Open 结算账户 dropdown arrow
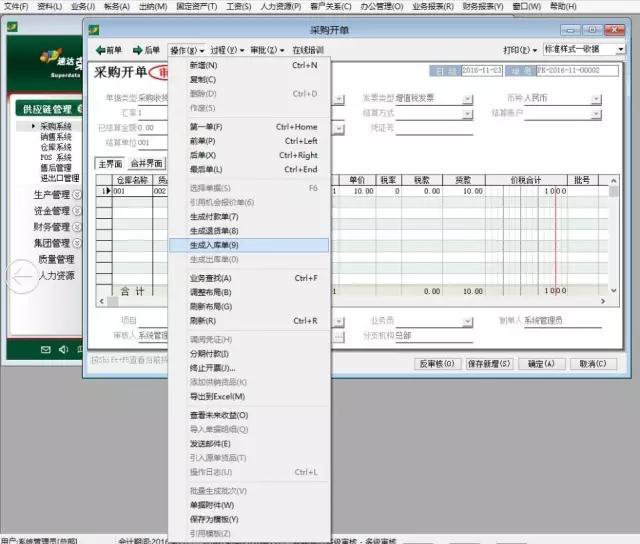The width and height of the screenshot is (640, 544). pyautogui.click(x=596, y=114)
